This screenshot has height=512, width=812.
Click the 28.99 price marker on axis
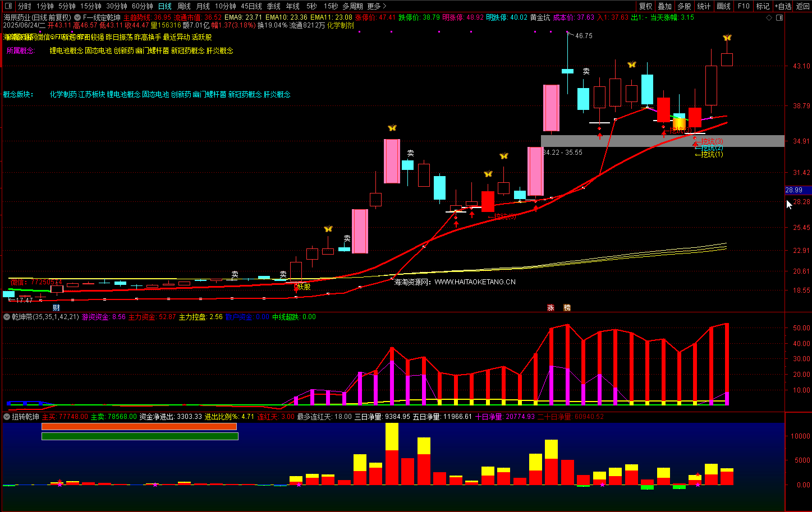coord(797,190)
